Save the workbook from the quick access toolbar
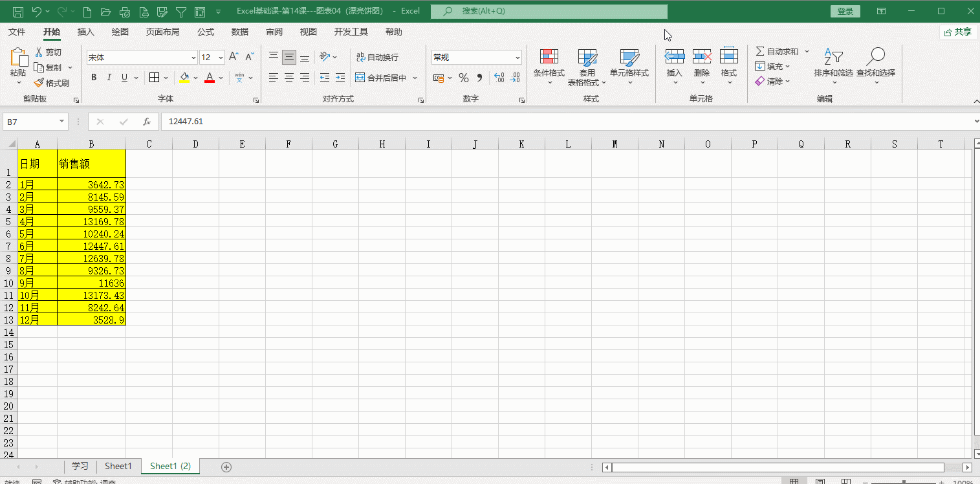This screenshot has width=980, height=484. pyautogui.click(x=18, y=11)
